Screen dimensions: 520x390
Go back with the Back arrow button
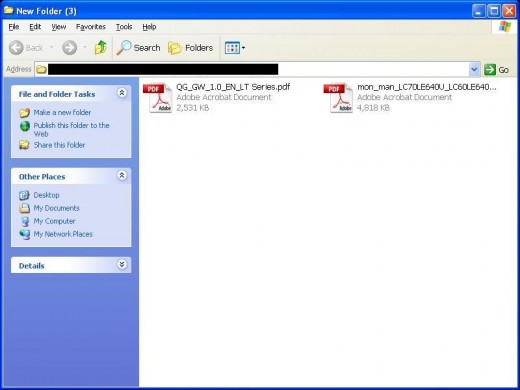(26, 48)
